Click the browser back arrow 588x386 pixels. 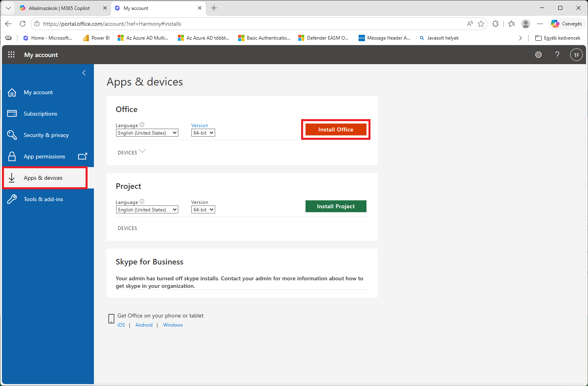coord(8,24)
